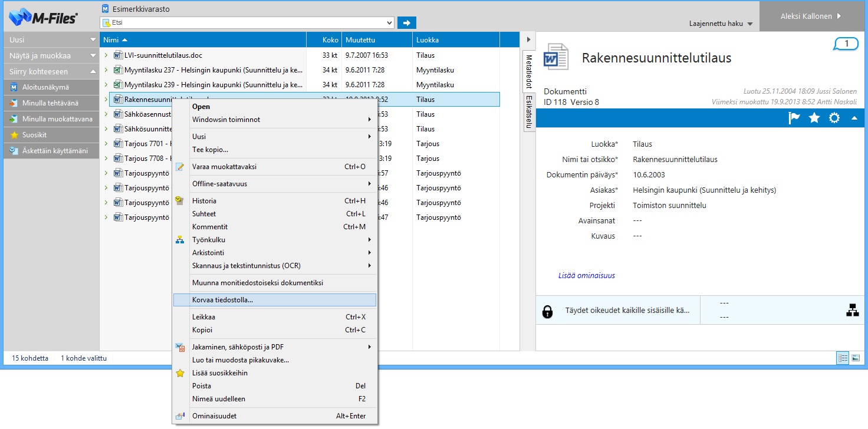Select Leikkaa in the context menu
This screenshot has height=429, width=868.
[275, 317]
